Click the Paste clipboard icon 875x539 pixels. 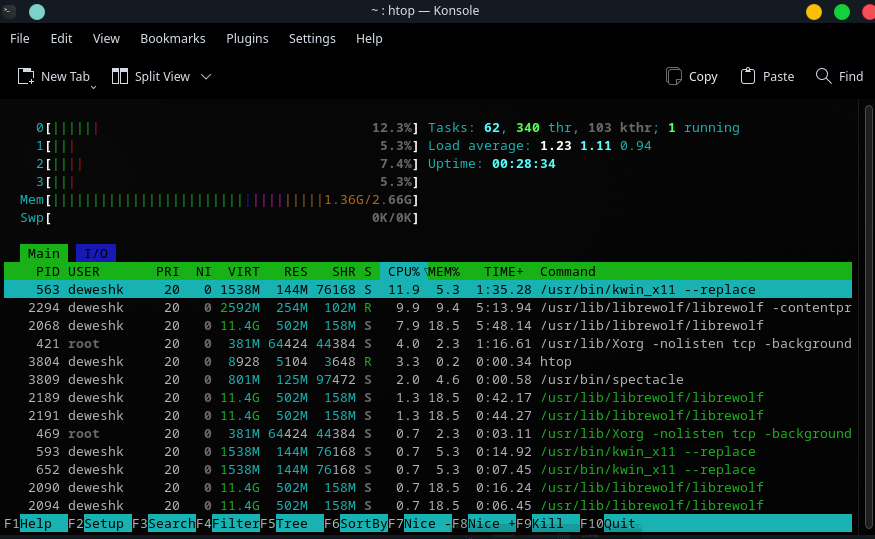748,76
